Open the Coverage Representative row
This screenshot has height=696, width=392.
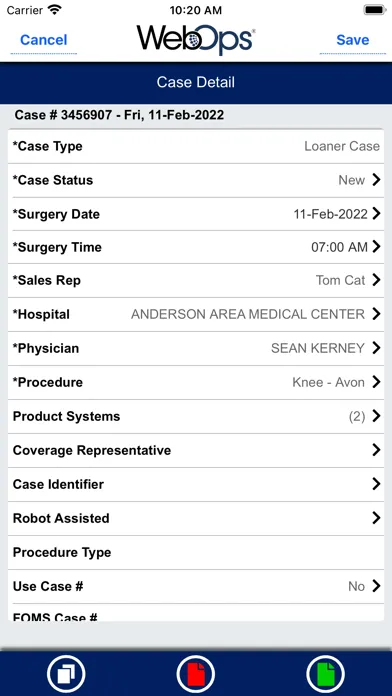[x=196, y=450]
